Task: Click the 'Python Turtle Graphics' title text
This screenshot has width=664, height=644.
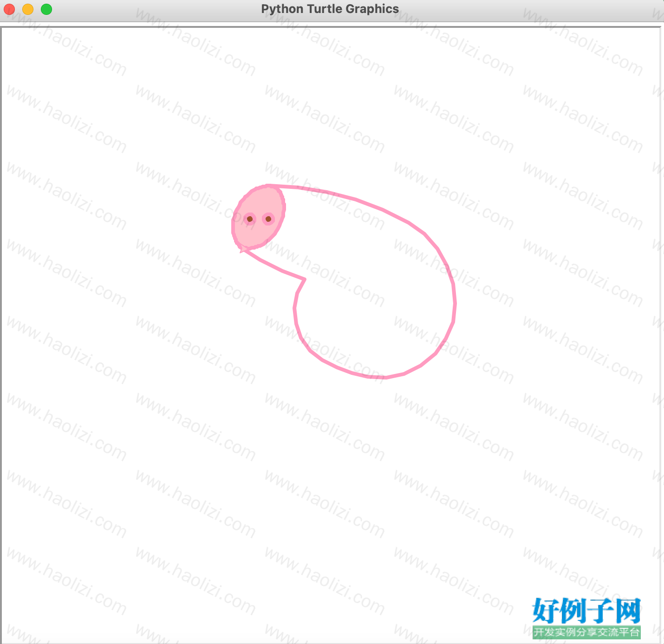Action: 330,9
